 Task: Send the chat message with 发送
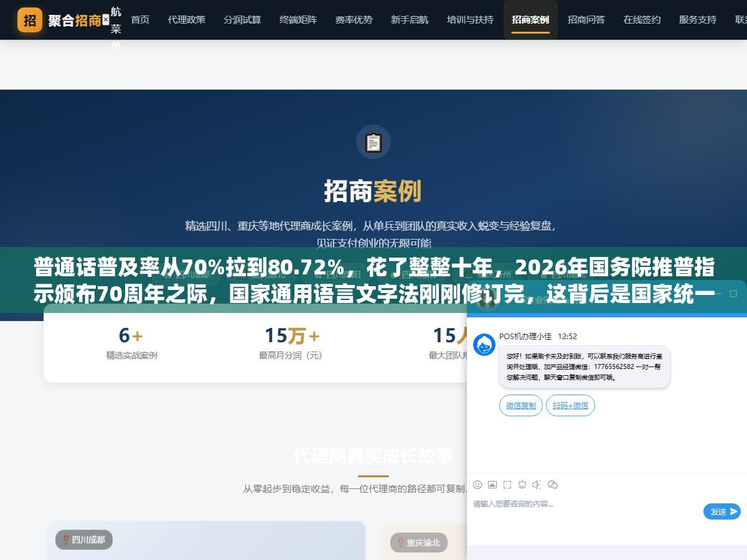pyautogui.click(x=722, y=511)
